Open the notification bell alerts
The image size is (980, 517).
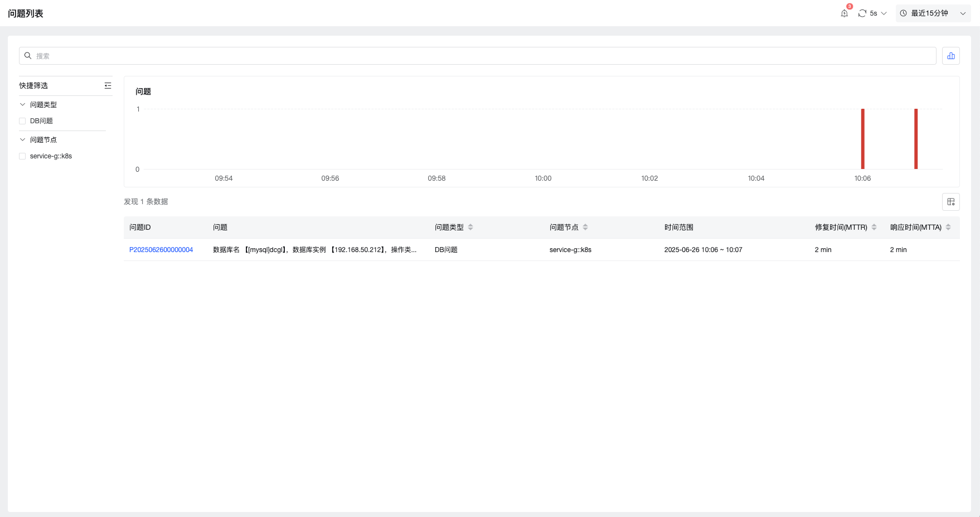(x=844, y=13)
